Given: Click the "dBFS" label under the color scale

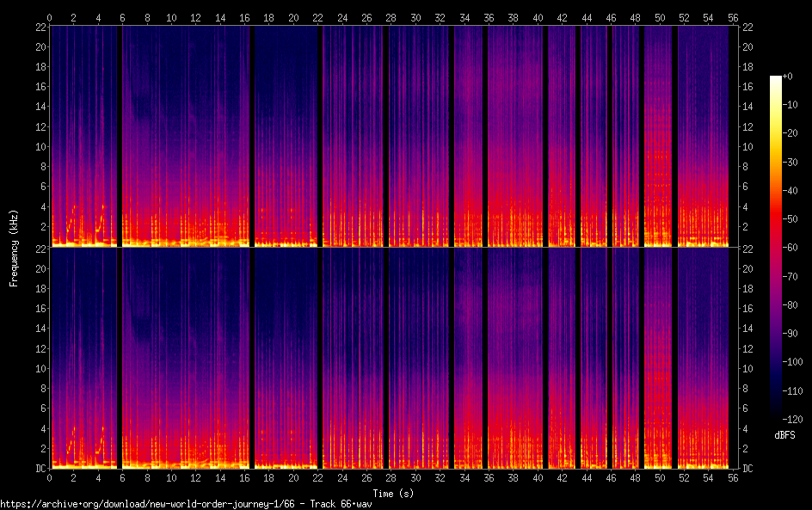Looking at the screenshot, I should pyautogui.click(x=784, y=436).
